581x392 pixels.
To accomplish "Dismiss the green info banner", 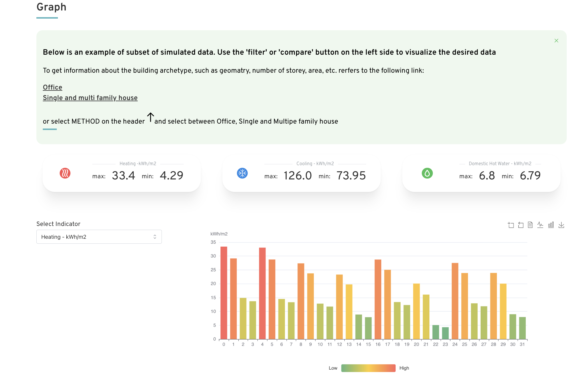I will point(556,41).
